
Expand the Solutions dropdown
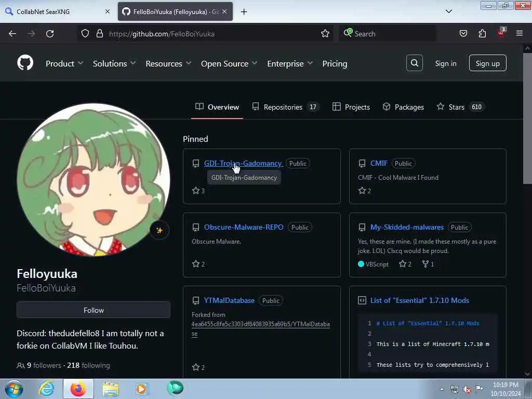(x=114, y=63)
